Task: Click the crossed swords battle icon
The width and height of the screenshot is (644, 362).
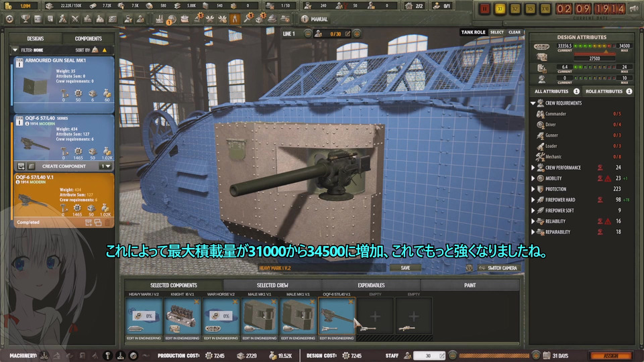Action: point(74,19)
